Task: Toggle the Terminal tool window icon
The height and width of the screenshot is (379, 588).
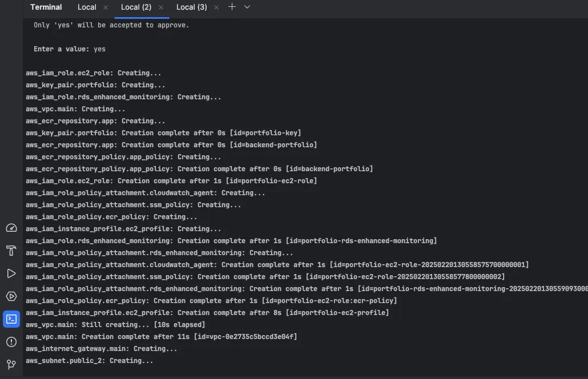Action: [x=11, y=319]
